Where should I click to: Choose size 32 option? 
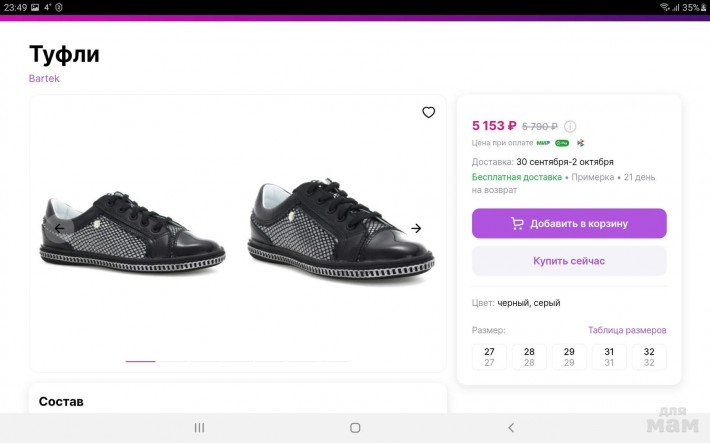pyautogui.click(x=649, y=357)
